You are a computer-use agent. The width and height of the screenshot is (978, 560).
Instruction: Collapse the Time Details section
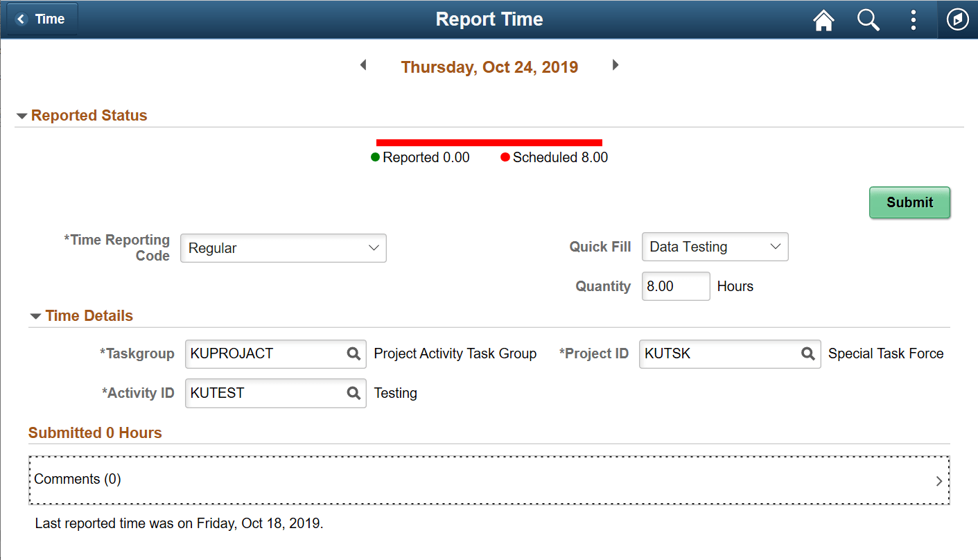point(35,315)
